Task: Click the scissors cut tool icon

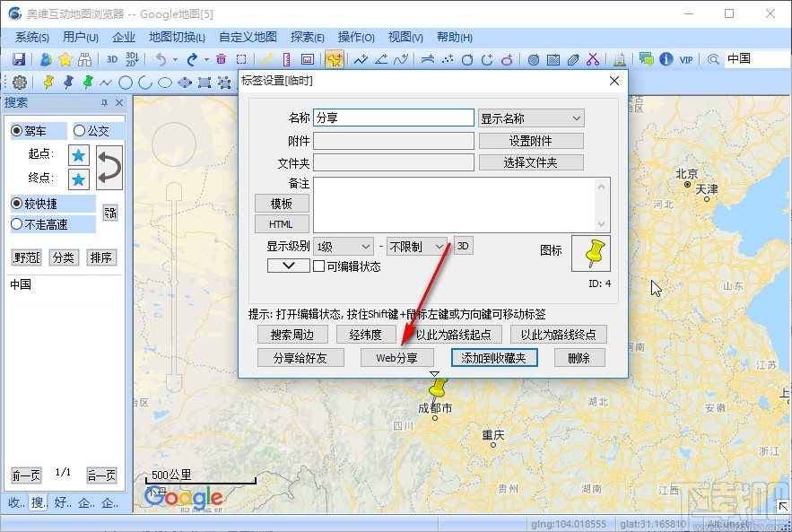Action: tap(592, 60)
